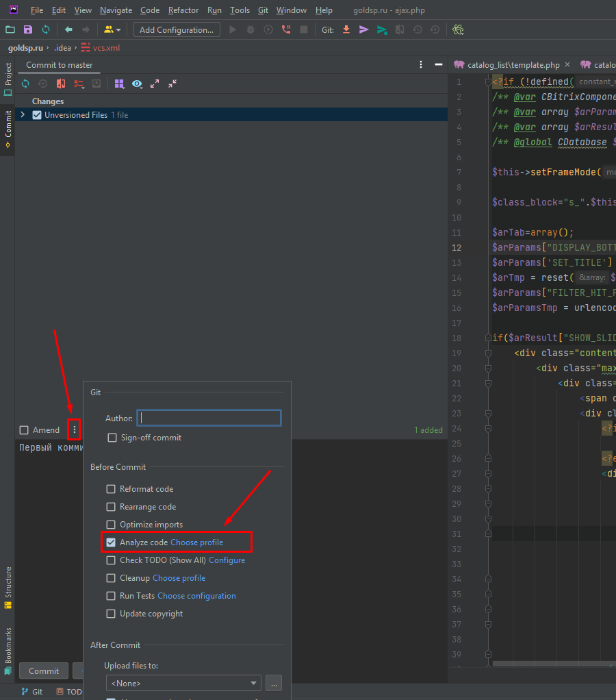
Task: Click goldsp.ru in the breadcrumb
Action: pos(26,48)
